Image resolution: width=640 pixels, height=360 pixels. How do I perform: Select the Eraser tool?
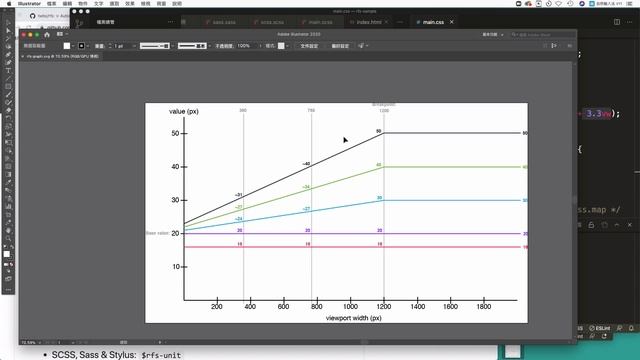tap(8, 111)
